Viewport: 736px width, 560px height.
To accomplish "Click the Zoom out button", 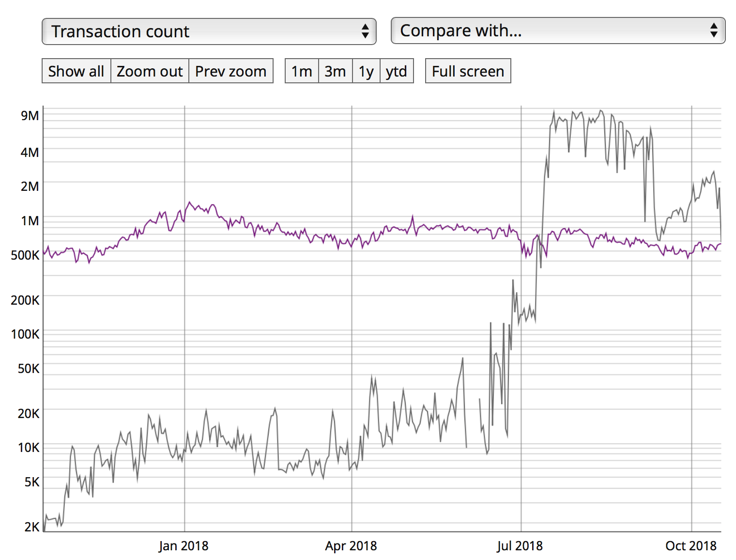I will pos(150,71).
